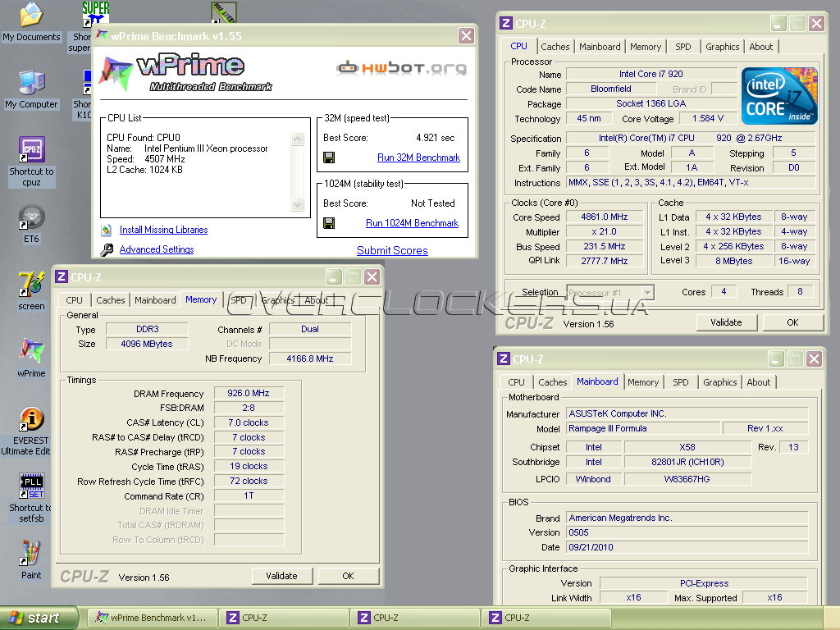840x630 pixels.
Task: Click the wPrime Multithreaded Benchmark logo
Action: (x=186, y=73)
